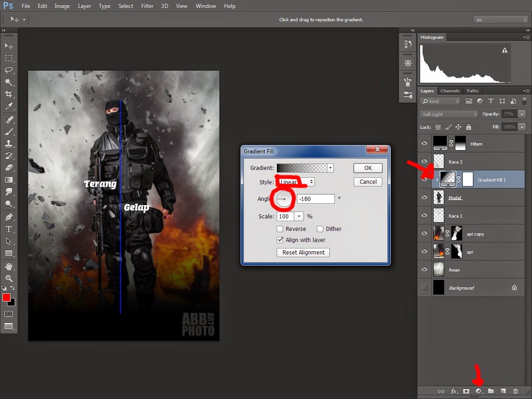
Task: Confirm gradient fill with OK
Action: pos(368,168)
